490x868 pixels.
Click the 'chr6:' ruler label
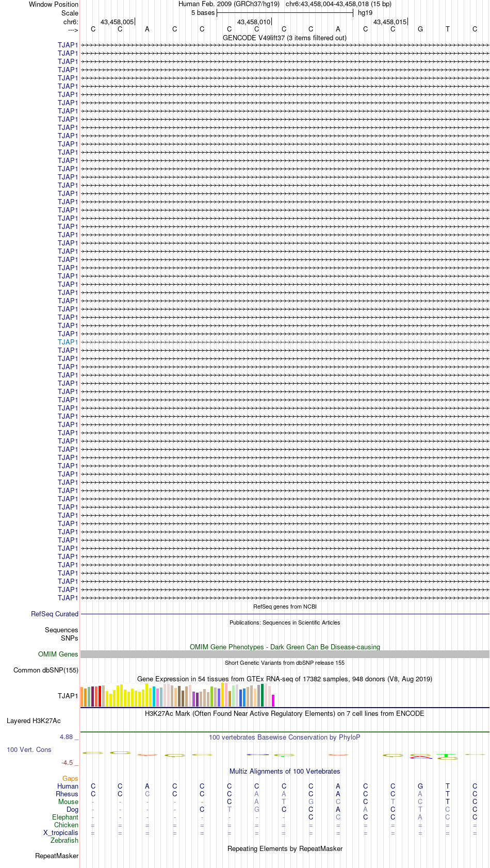[x=71, y=22]
